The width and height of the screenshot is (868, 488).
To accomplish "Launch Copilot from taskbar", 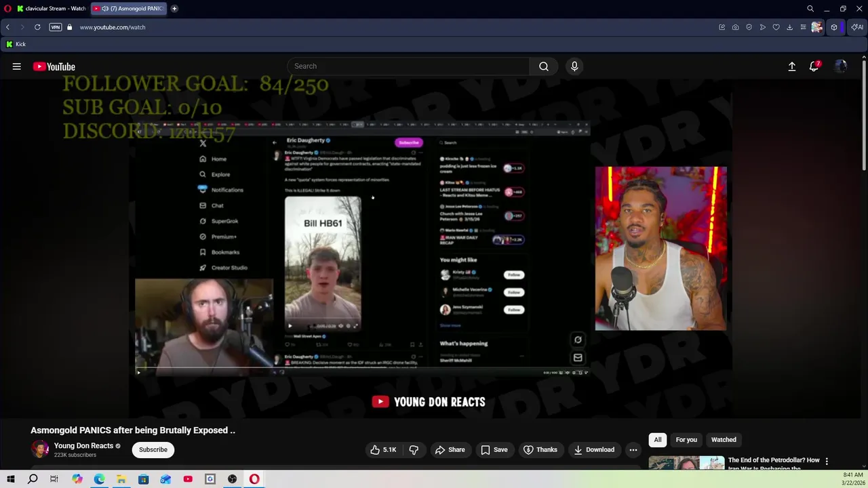I will tap(77, 479).
